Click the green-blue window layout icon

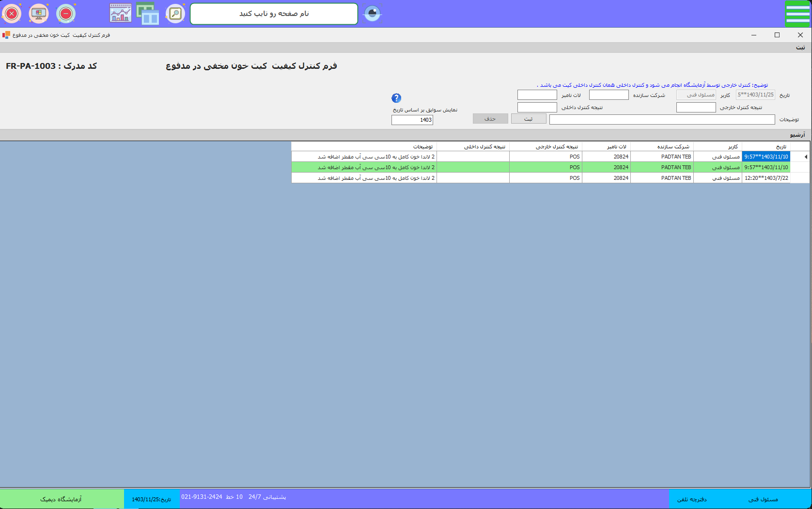pos(148,14)
